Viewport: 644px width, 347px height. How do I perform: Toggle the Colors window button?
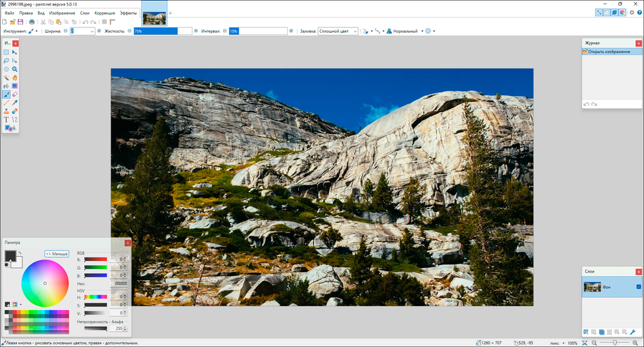pyautogui.click(x=622, y=13)
